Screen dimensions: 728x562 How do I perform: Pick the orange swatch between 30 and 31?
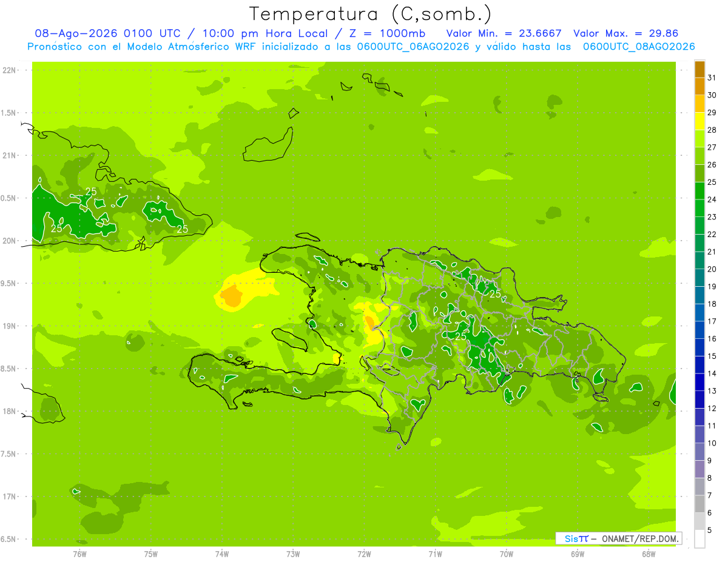699,86
